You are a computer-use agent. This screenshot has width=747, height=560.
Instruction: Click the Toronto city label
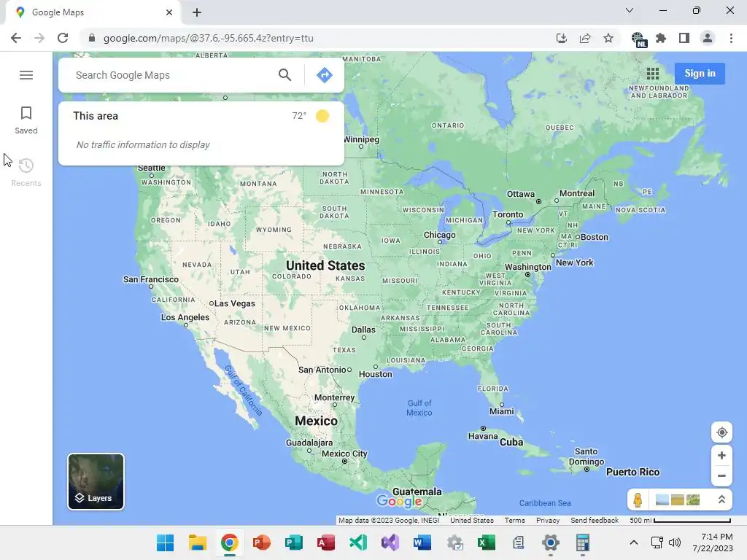pos(508,215)
